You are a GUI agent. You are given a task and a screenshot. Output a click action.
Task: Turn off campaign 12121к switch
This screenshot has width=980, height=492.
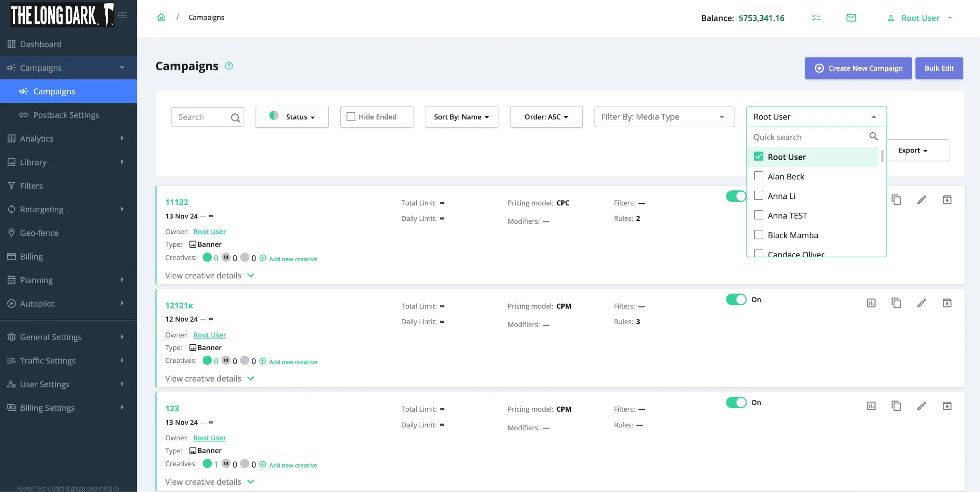click(736, 299)
